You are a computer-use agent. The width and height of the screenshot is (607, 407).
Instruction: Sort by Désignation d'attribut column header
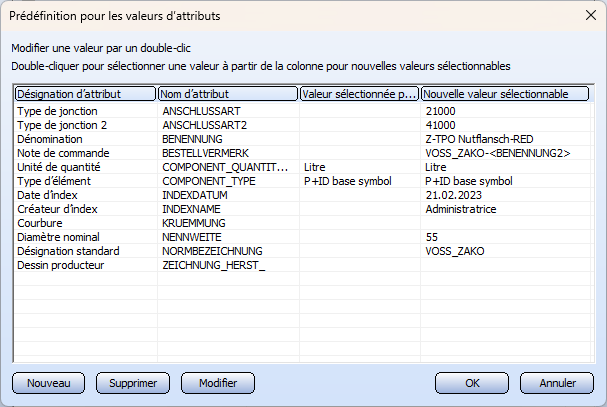click(85, 94)
